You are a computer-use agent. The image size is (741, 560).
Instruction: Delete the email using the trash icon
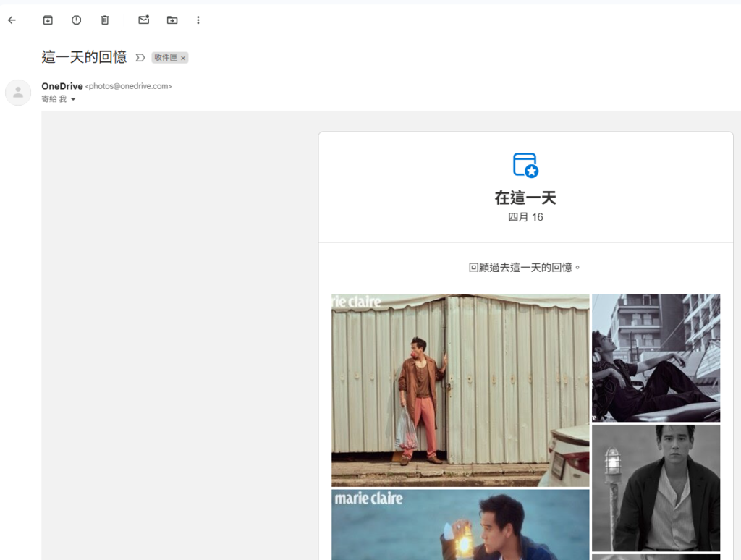(x=105, y=20)
